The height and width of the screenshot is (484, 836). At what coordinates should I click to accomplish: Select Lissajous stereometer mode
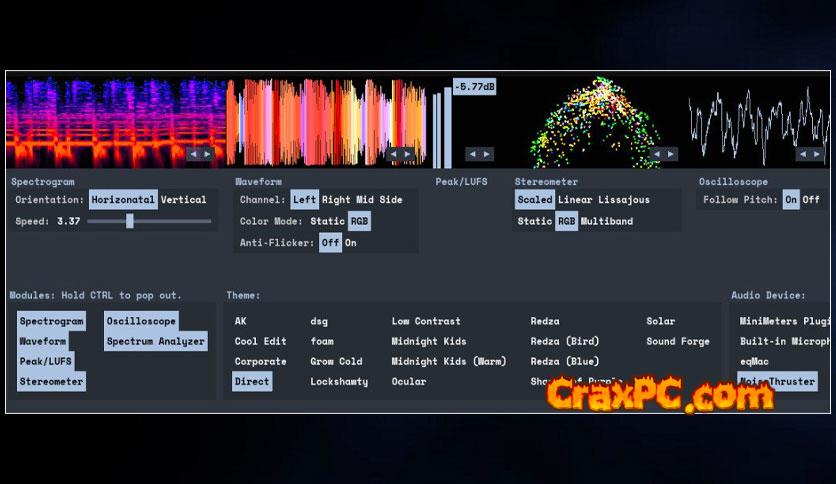[x=624, y=200]
